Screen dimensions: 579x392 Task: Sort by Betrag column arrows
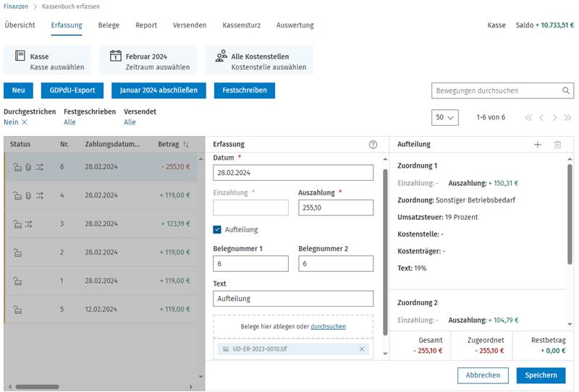click(x=186, y=145)
